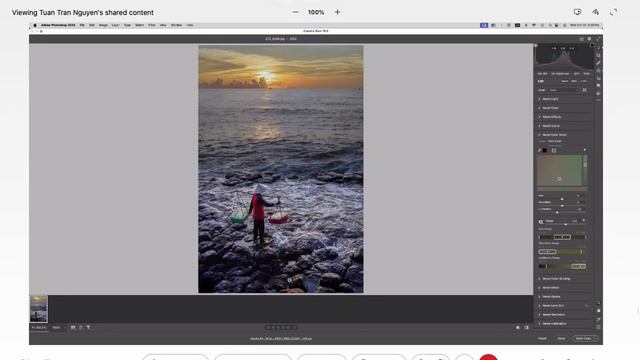
Task: Select the color sampler tool icon
Action: tap(598, 319)
